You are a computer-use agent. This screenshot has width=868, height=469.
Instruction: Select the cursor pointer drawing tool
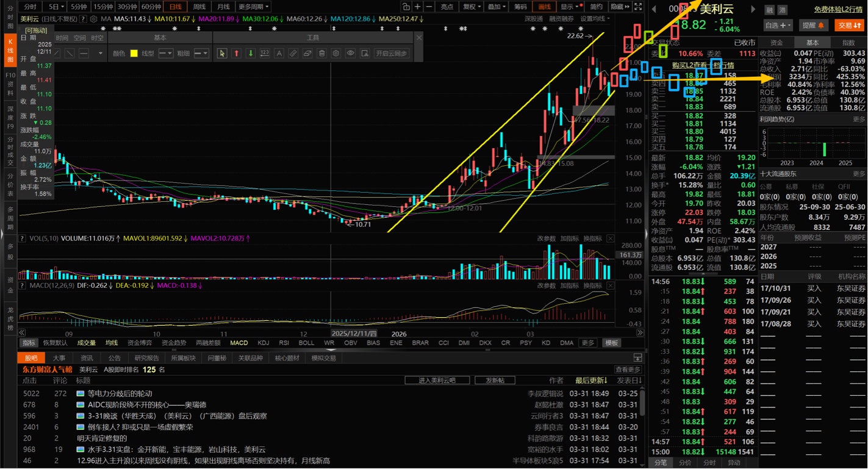(x=222, y=54)
